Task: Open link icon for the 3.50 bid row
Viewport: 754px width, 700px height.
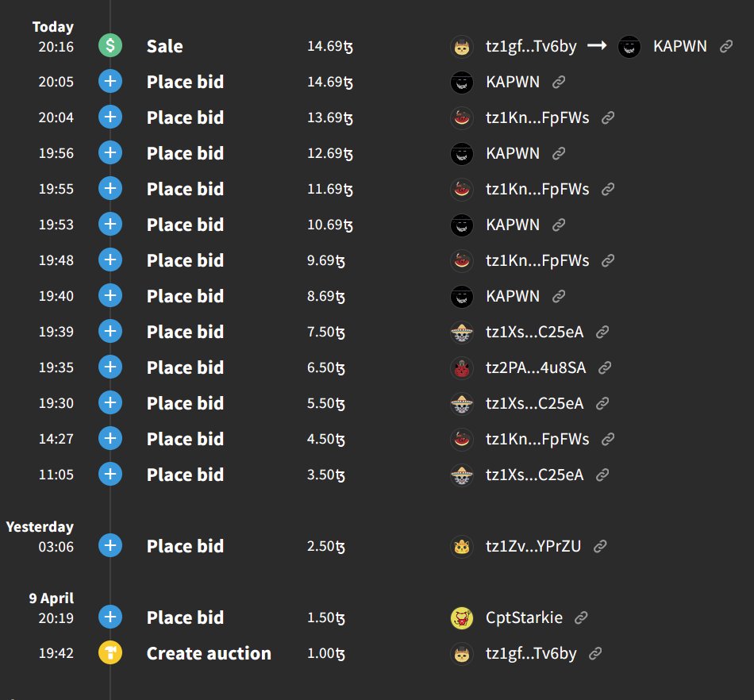Action: click(x=602, y=475)
